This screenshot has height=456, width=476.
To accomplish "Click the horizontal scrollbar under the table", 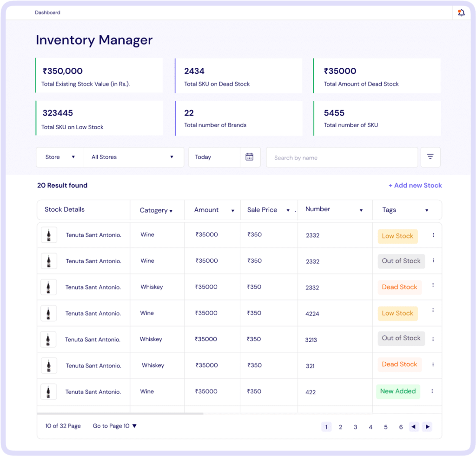I will [120, 413].
